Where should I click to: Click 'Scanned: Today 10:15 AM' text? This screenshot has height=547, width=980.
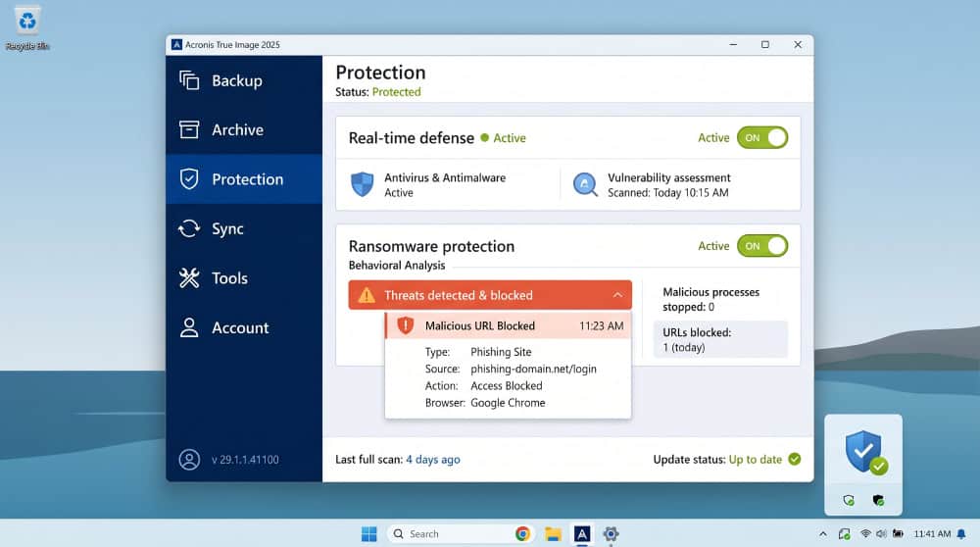(x=668, y=192)
